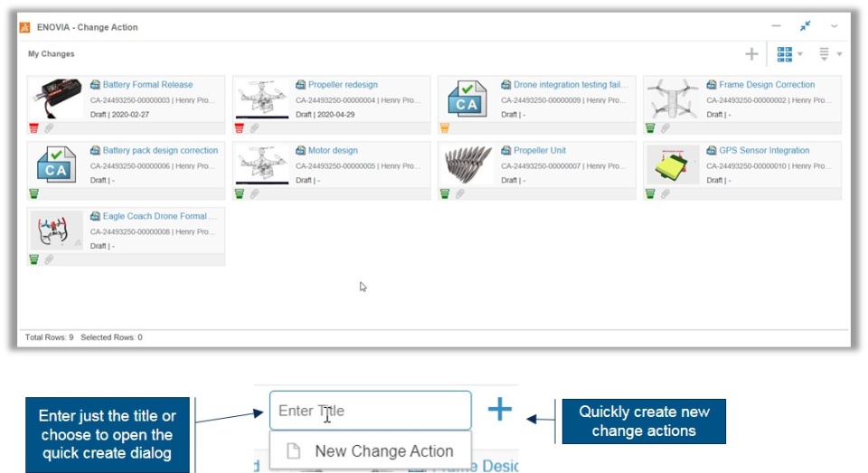
Task: Click the red status icon on Battery Formal Release
Action: [x=34, y=128]
